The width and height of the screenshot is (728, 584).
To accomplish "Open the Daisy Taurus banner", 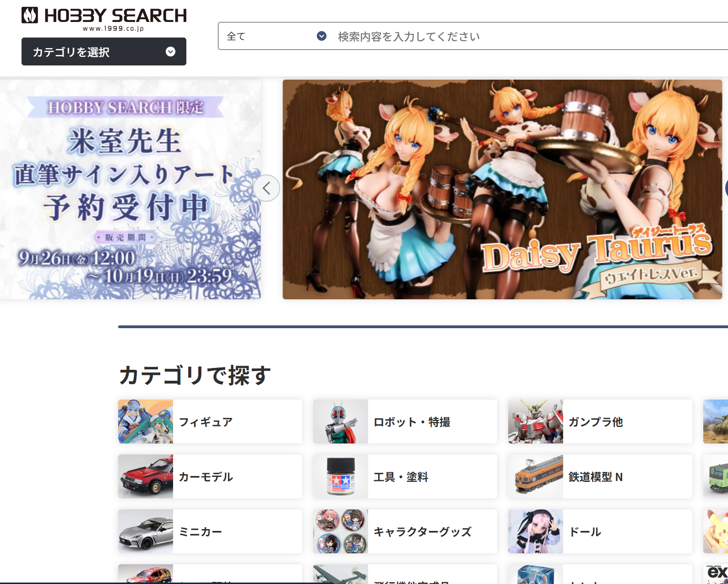I will [502, 189].
